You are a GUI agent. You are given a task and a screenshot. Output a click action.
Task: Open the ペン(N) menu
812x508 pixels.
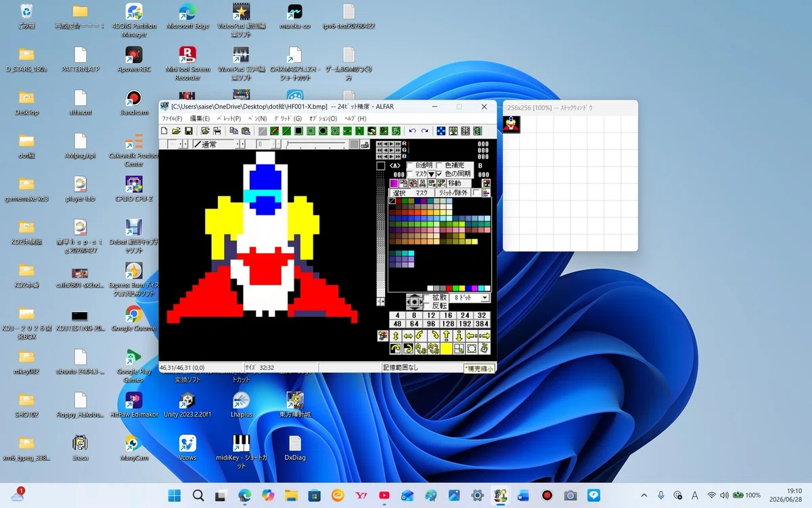[257, 119]
